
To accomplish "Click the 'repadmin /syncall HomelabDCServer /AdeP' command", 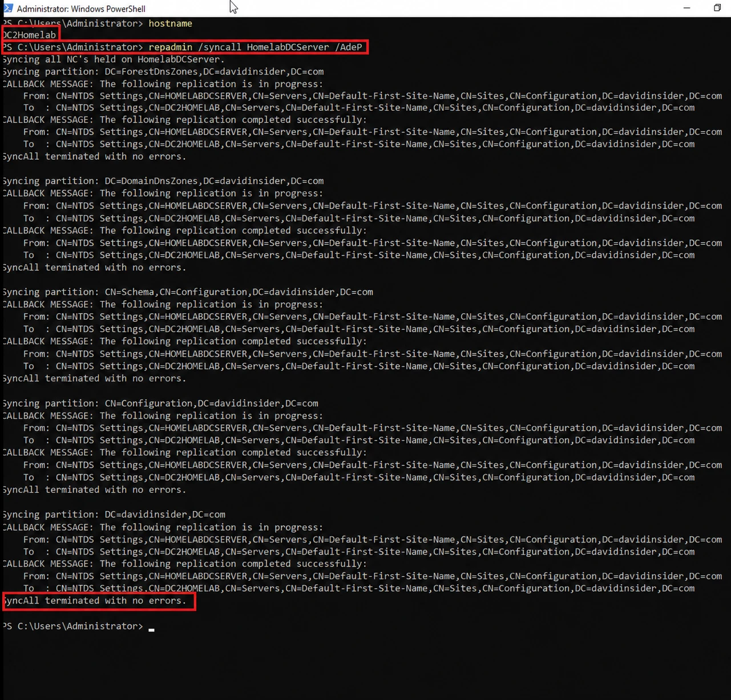I will (255, 47).
